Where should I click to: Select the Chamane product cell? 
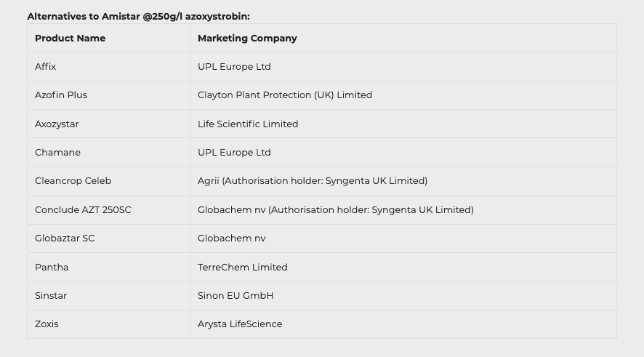(x=57, y=152)
